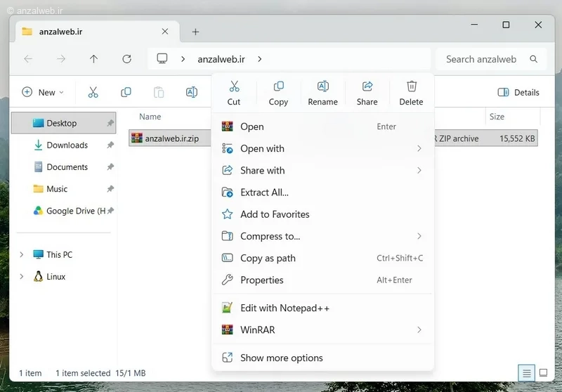562x392 pixels.
Task: Click Delete trash icon in context menu
Action: pyautogui.click(x=412, y=86)
